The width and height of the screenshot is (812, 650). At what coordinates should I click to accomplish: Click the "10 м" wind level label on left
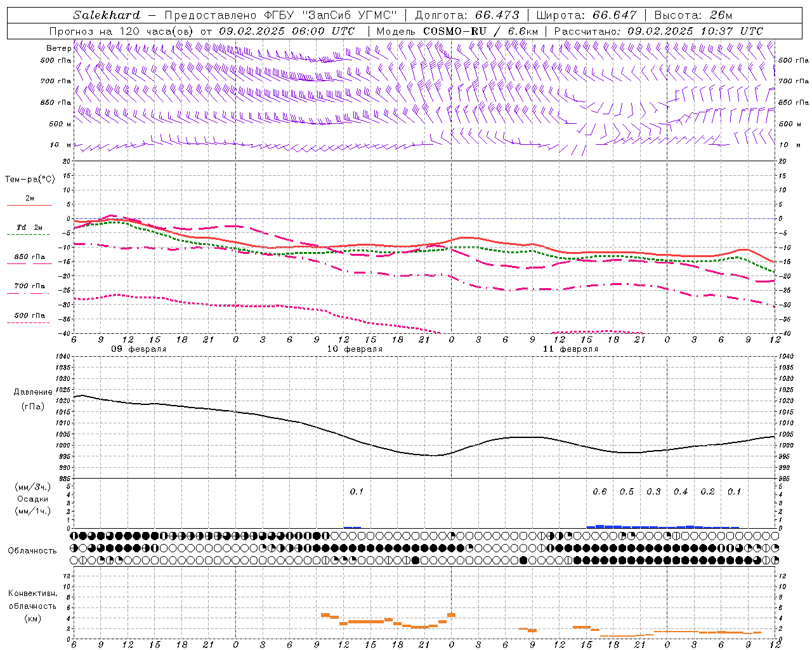[60, 145]
